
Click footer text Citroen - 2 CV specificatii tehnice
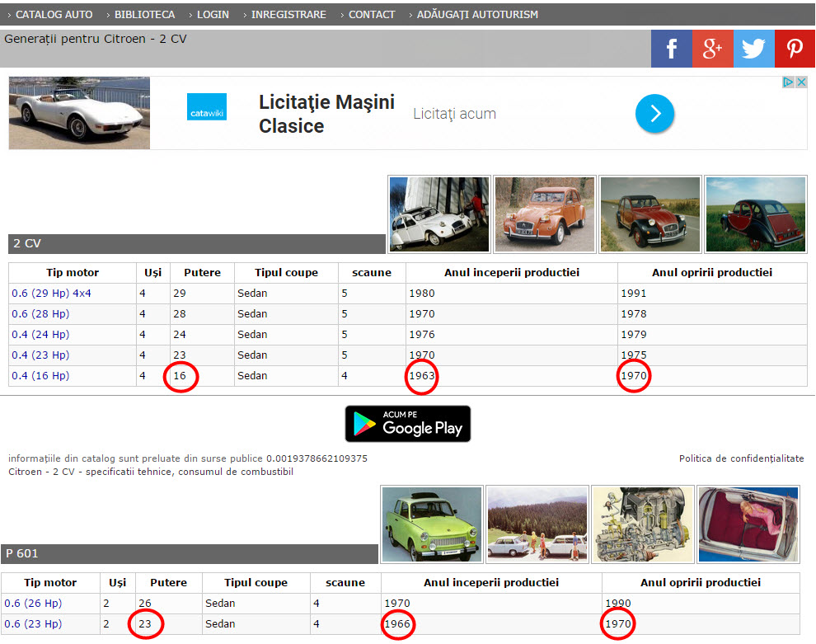point(151,472)
